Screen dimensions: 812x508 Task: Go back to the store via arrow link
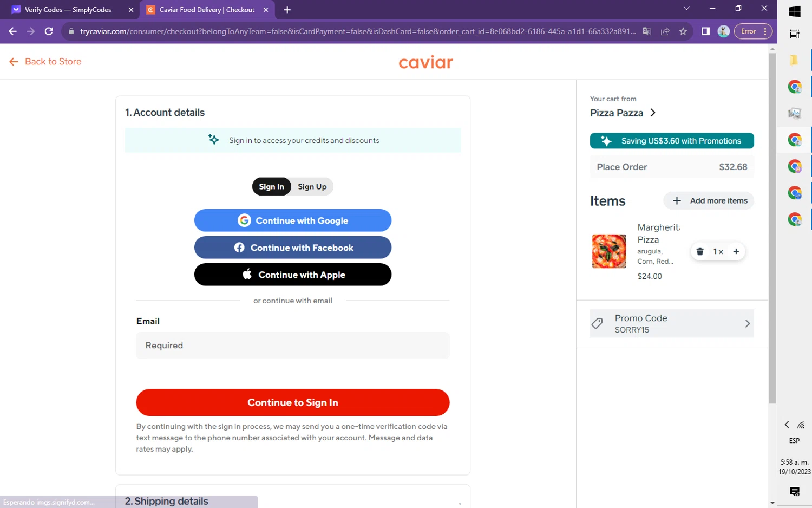[x=45, y=62]
